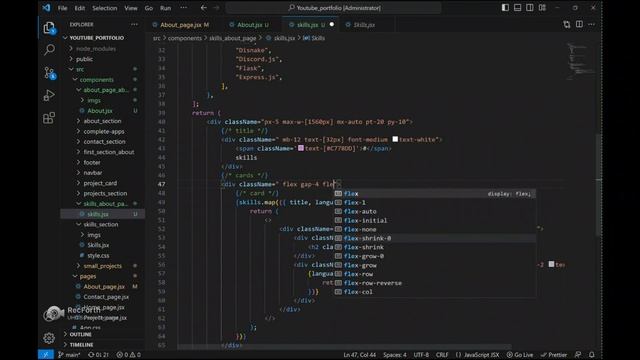Expand the OUTLINE section

pyautogui.click(x=80, y=334)
